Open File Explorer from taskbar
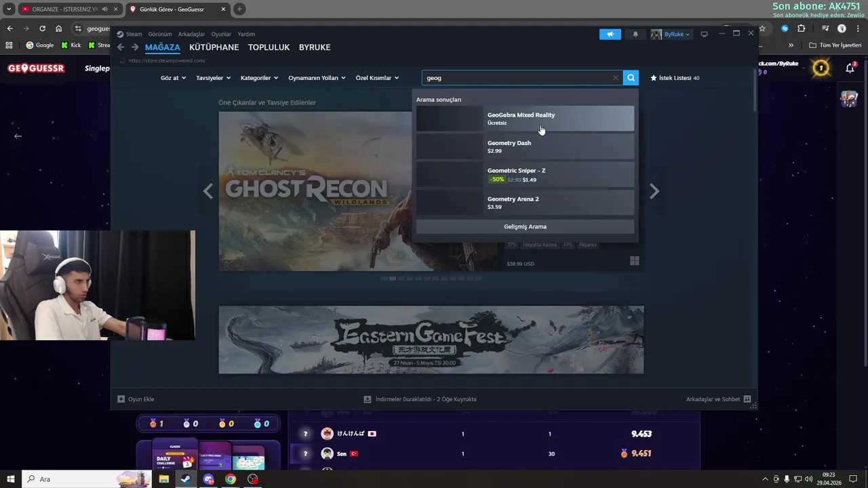 (x=163, y=479)
